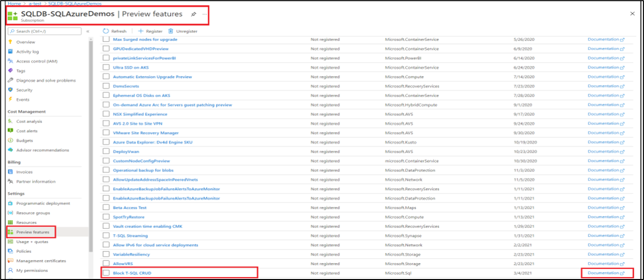Click the Overview key icon
The image size is (644, 280).
11,42
